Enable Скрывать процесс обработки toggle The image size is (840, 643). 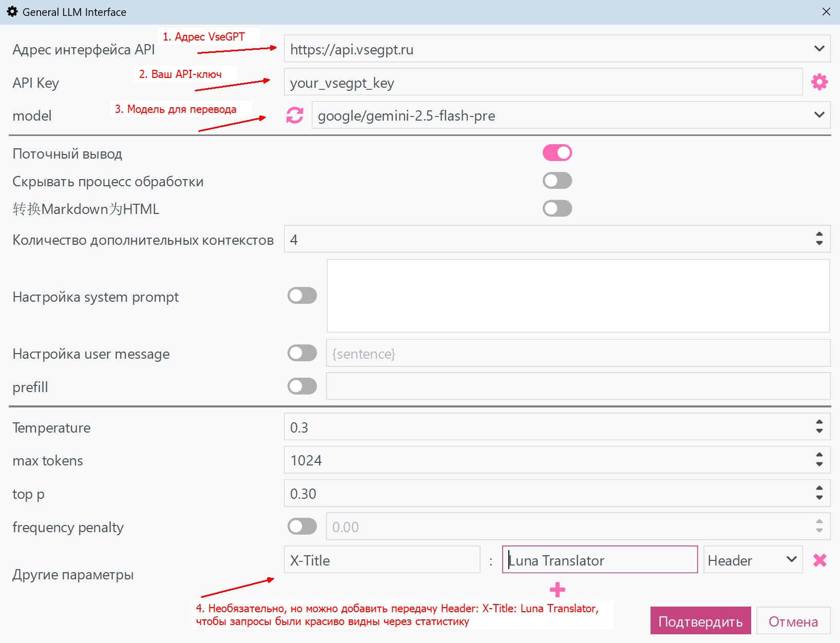557,181
